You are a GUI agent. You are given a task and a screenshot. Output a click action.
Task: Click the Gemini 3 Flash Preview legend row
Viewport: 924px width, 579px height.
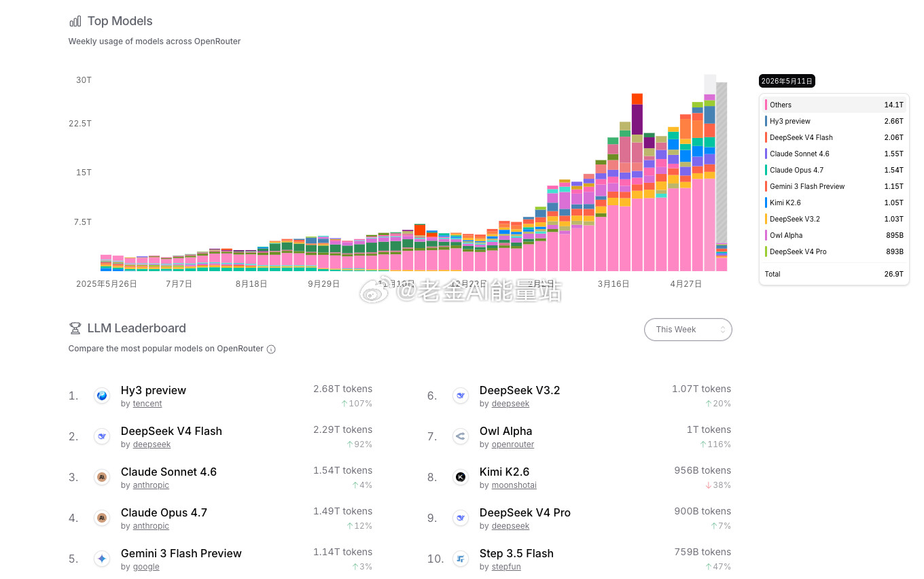click(x=834, y=186)
